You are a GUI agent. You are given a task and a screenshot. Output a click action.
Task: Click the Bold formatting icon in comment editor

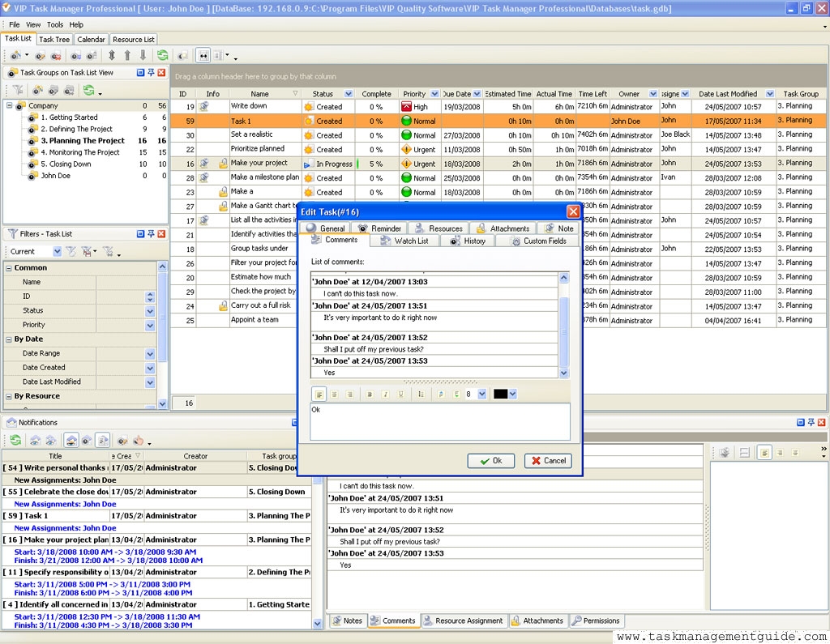(x=370, y=395)
